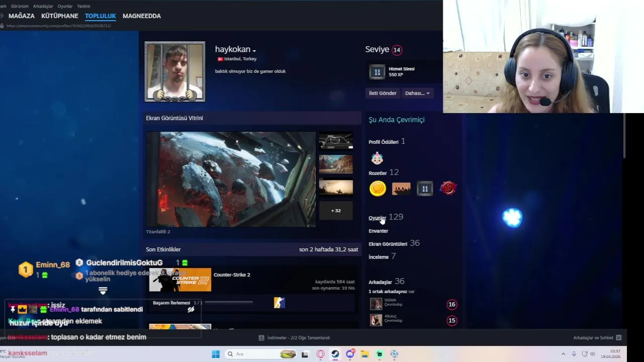The image size is (644, 362).
Task: Click the +32 more screenshots tile
Action: (336, 211)
